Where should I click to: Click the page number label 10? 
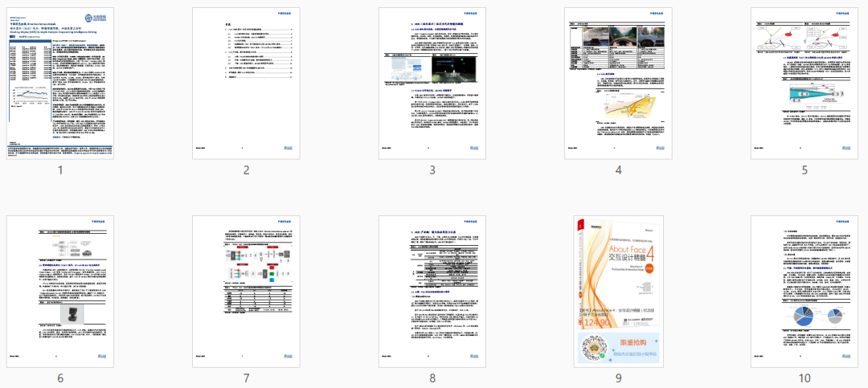[804, 378]
